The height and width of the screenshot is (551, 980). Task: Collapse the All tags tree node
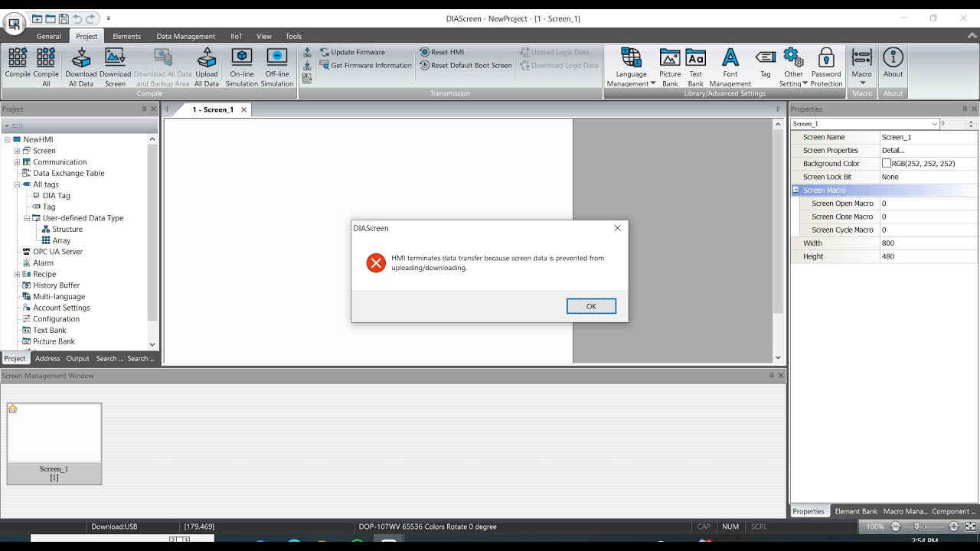(x=17, y=184)
